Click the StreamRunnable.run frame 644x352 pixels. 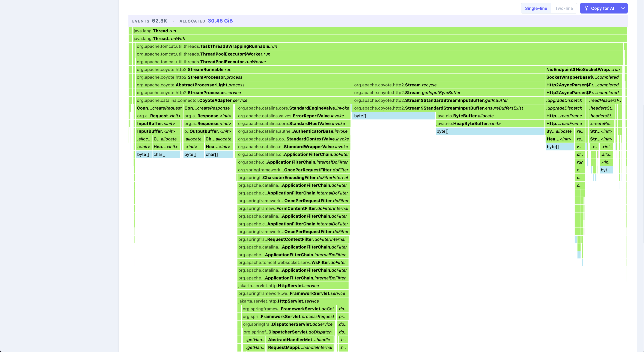pyautogui.click(x=340, y=69)
